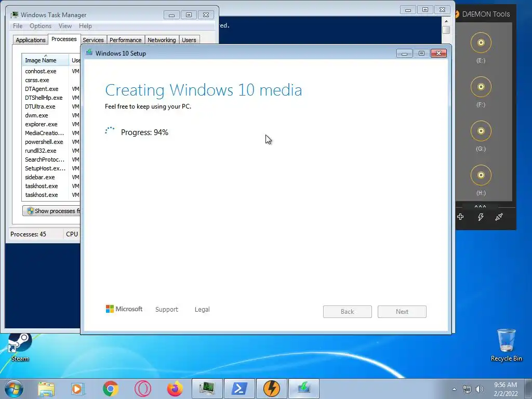Viewport: 532px width, 399px height.
Task: Open the Recycle Bin desktop icon
Action: pos(506,345)
